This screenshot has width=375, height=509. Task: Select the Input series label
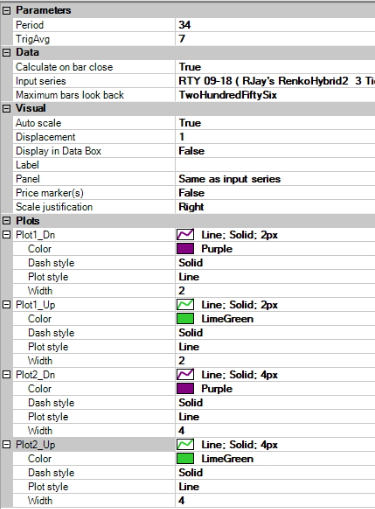coord(41,81)
